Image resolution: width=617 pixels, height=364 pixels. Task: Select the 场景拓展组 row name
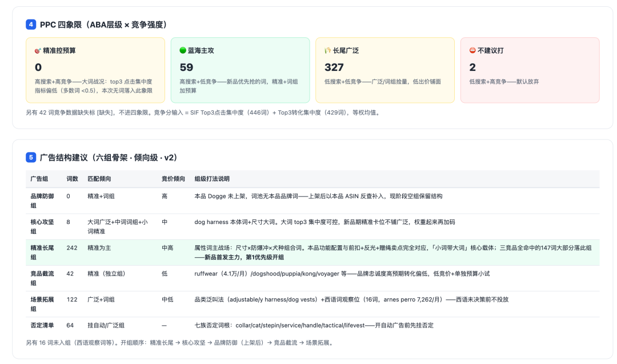click(x=42, y=304)
